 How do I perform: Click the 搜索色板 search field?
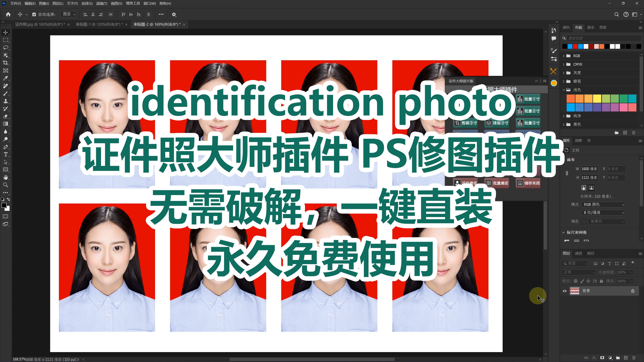(x=604, y=38)
